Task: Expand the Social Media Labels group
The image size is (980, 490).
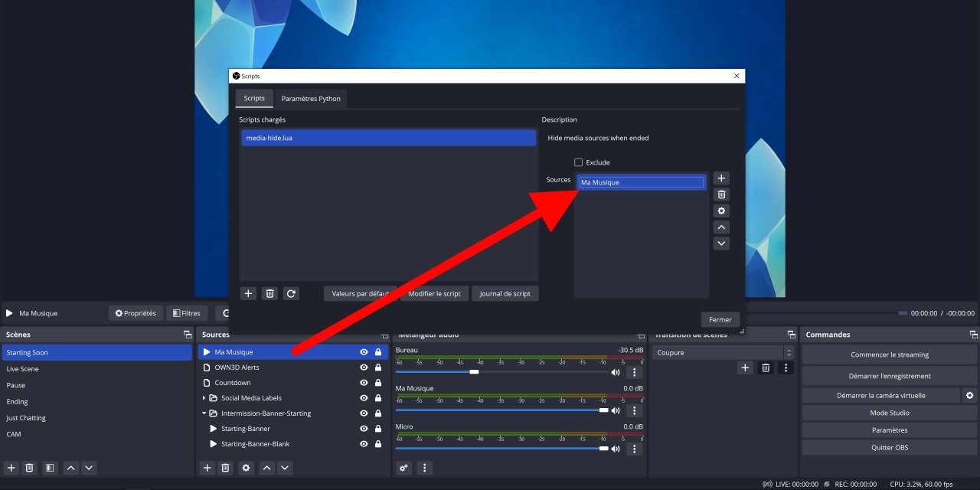Action: (203, 398)
